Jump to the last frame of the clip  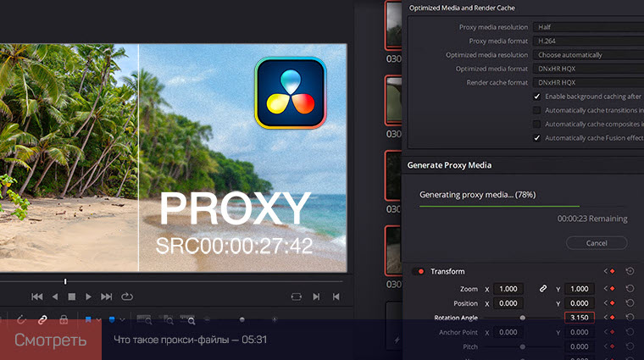pyautogui.click(x=107, y=296)
